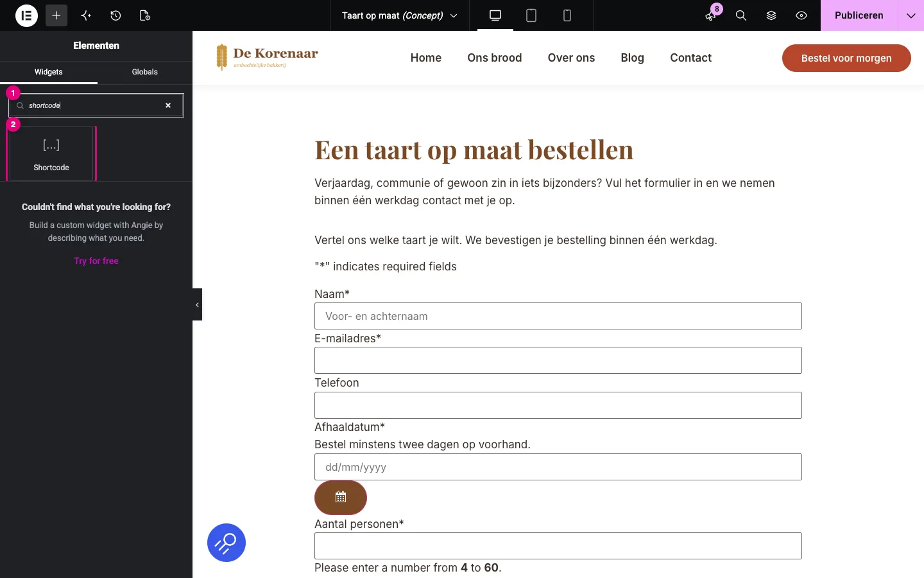
Task: Click the De Korenaar bakery logo
Action: (x=268, y=57)
